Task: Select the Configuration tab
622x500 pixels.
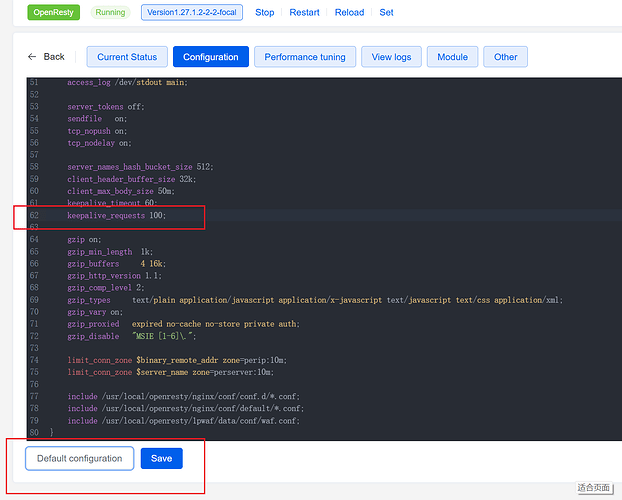Action: pos(211,57)
